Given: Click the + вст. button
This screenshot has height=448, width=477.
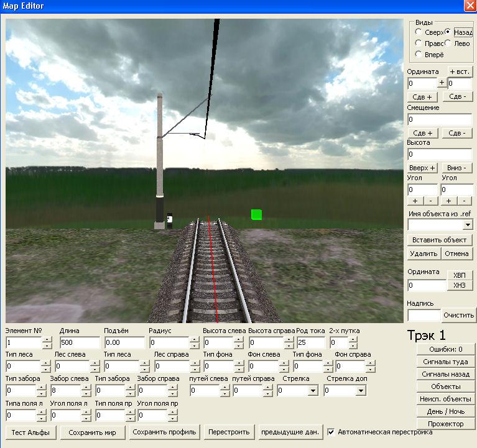Looking at the screenshot, I should pos(460,71).
